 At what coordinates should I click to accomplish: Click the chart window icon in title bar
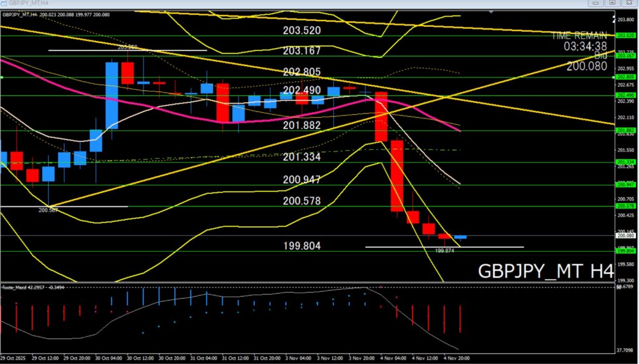6,3
